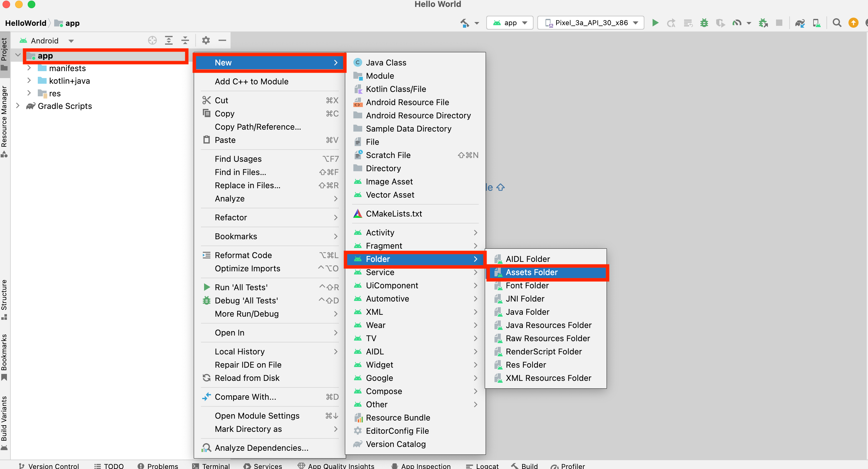Expand the Gradle Scripts tree node
The image size is (868, 469).
(18, 106)
